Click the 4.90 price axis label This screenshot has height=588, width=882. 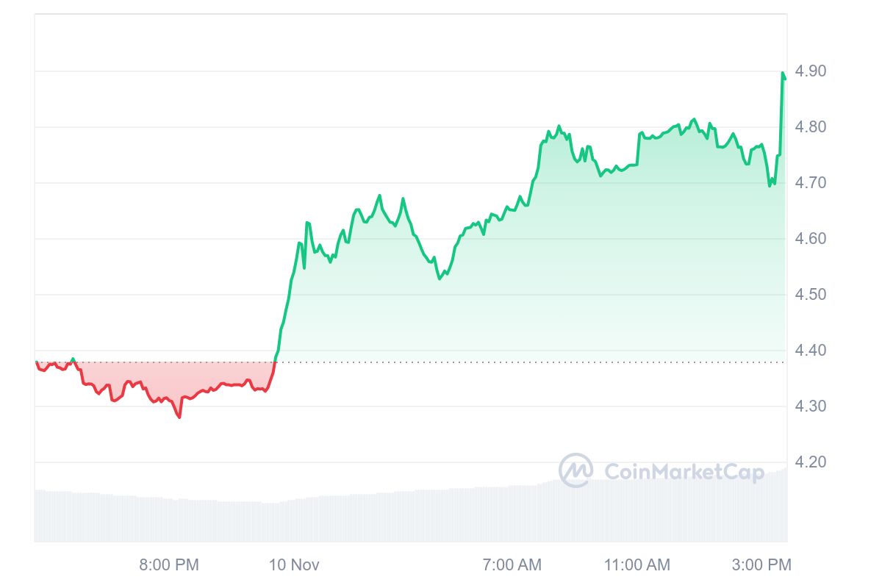[811, 71]
